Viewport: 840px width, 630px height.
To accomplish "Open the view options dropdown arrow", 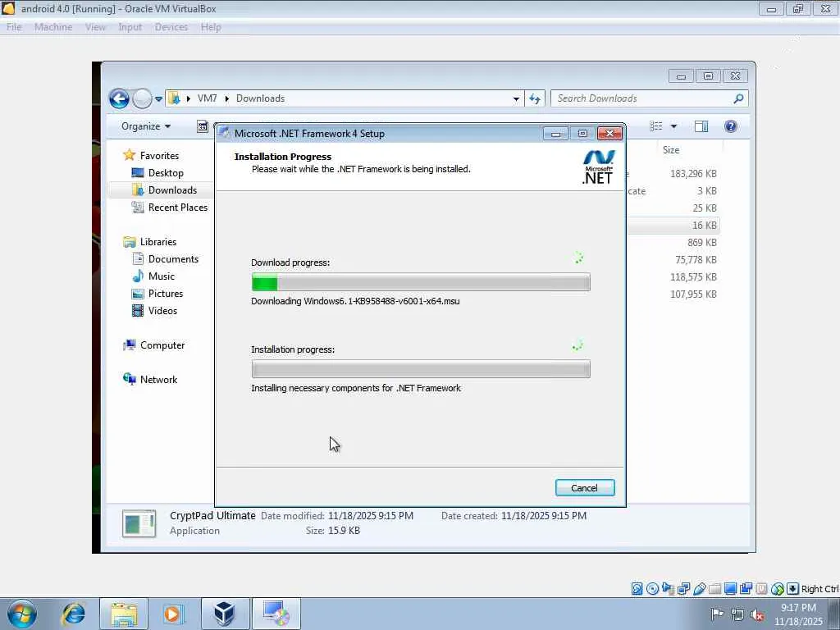I will [673, 126].
